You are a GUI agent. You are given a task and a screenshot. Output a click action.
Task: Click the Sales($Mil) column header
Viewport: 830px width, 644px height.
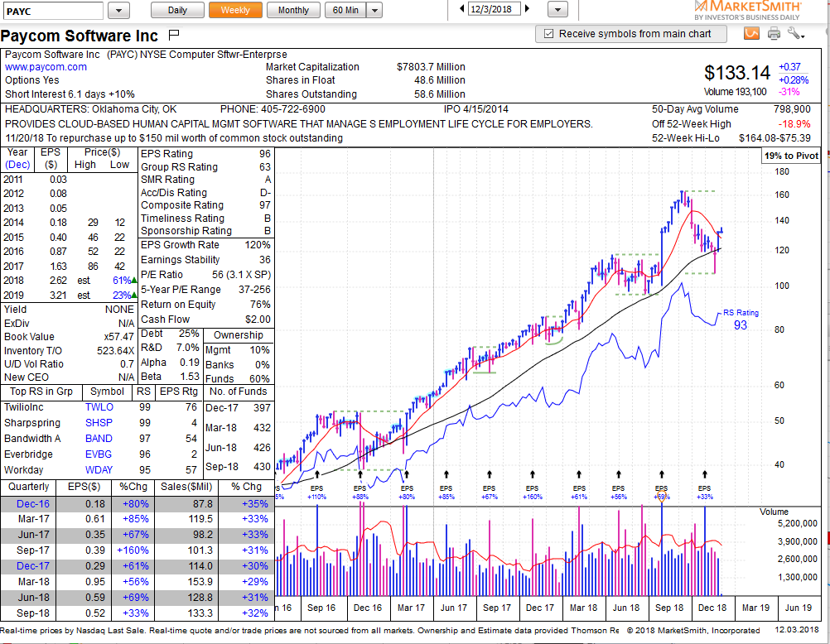(186, 487)
